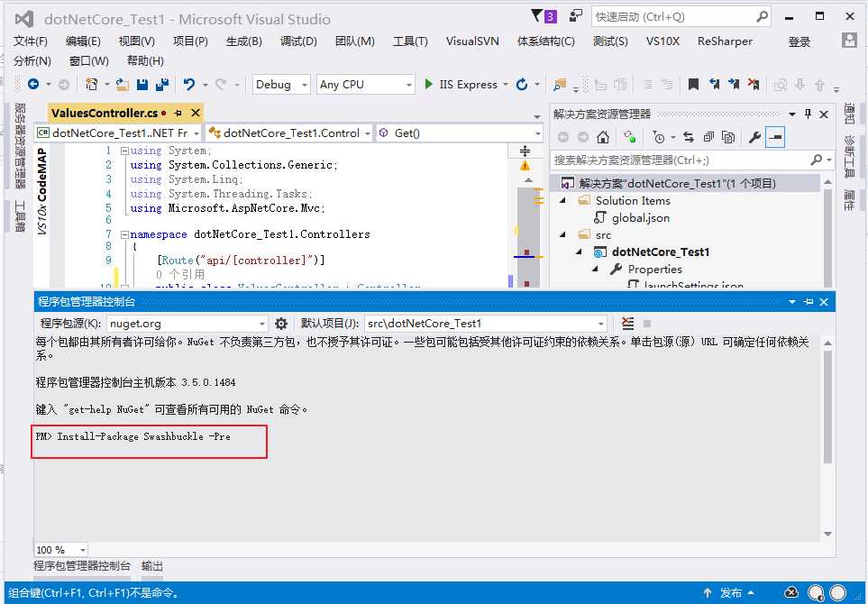Viewport: 868px width, 604px height.
Task: Click the New Project toolbar icon
Action: point(92,84)
